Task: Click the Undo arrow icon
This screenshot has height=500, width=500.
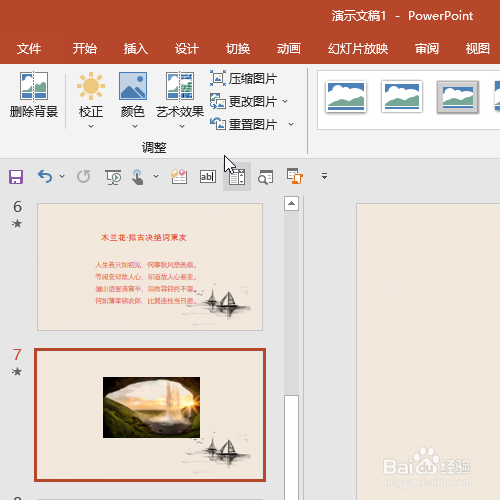Action: [x=45, y=176]
